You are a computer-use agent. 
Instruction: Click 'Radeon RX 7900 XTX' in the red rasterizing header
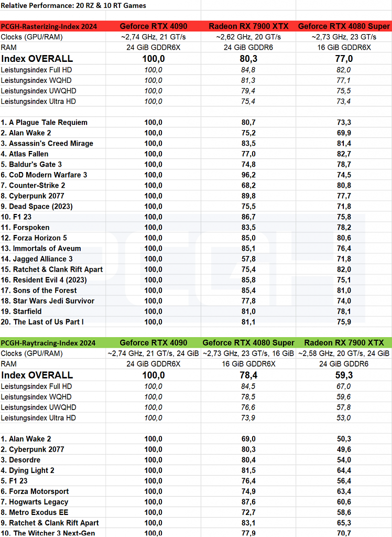(x=248, y=26)
